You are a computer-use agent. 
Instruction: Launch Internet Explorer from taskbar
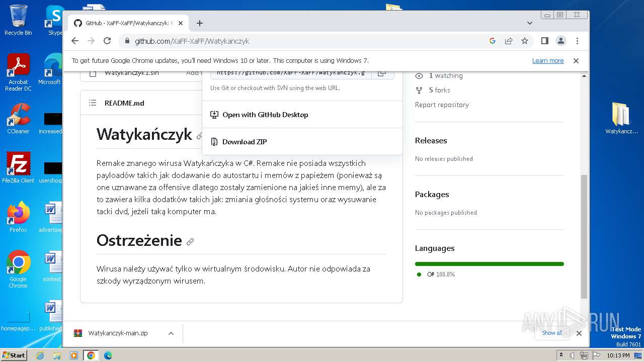[40, 355]
